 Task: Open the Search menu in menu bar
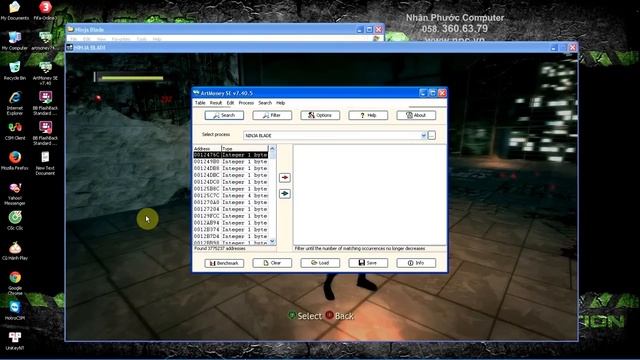(265, 103)
